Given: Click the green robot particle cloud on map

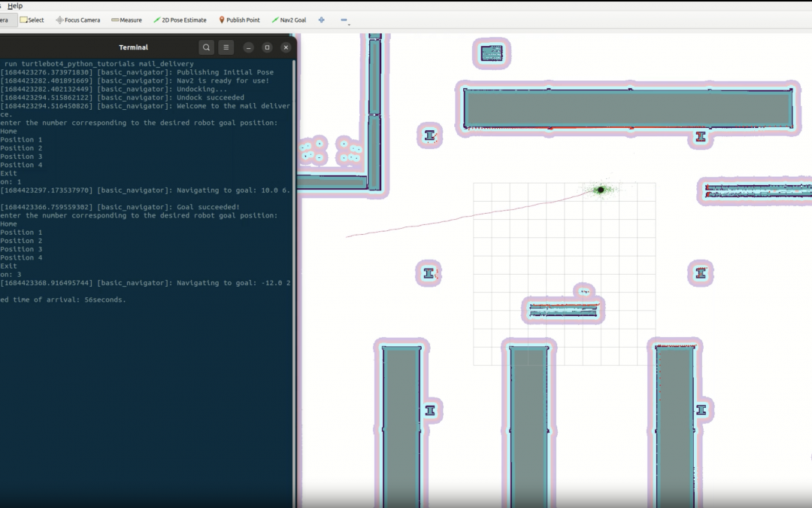Looking at the screenshot, I should point(601,190).
